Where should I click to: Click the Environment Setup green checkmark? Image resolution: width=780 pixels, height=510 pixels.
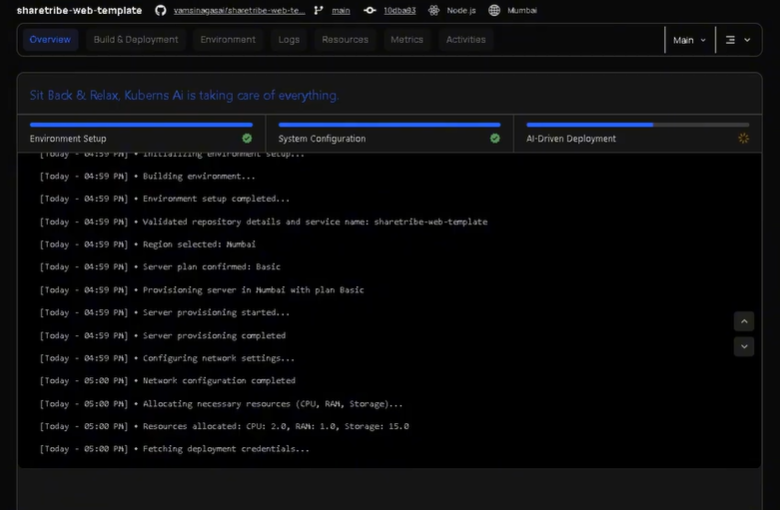247,139
